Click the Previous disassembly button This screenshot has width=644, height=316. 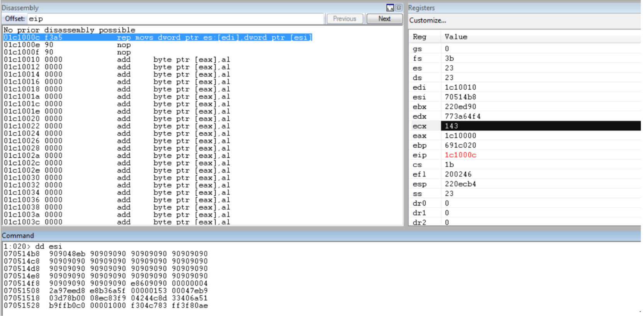pyautogui.click(x=345, y=19)
